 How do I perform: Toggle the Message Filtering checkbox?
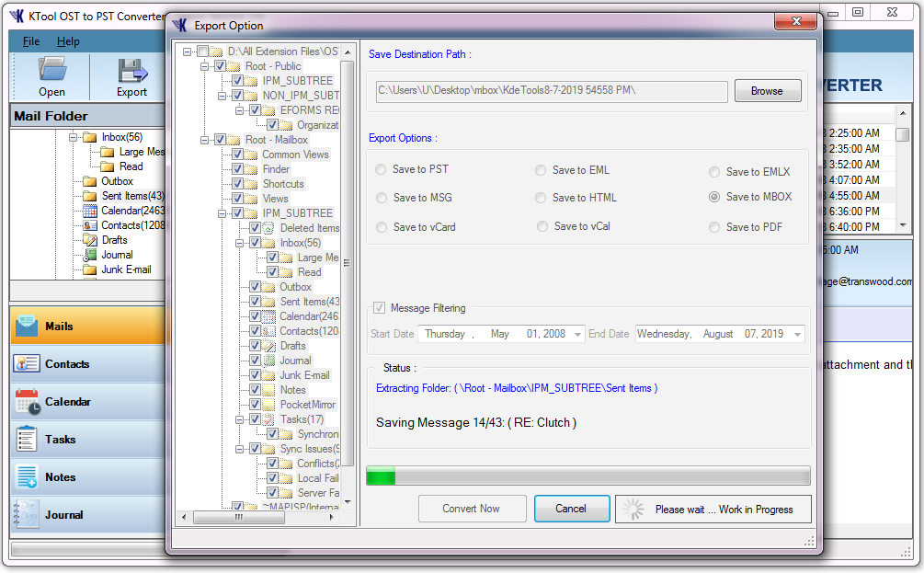click(379, 308)
